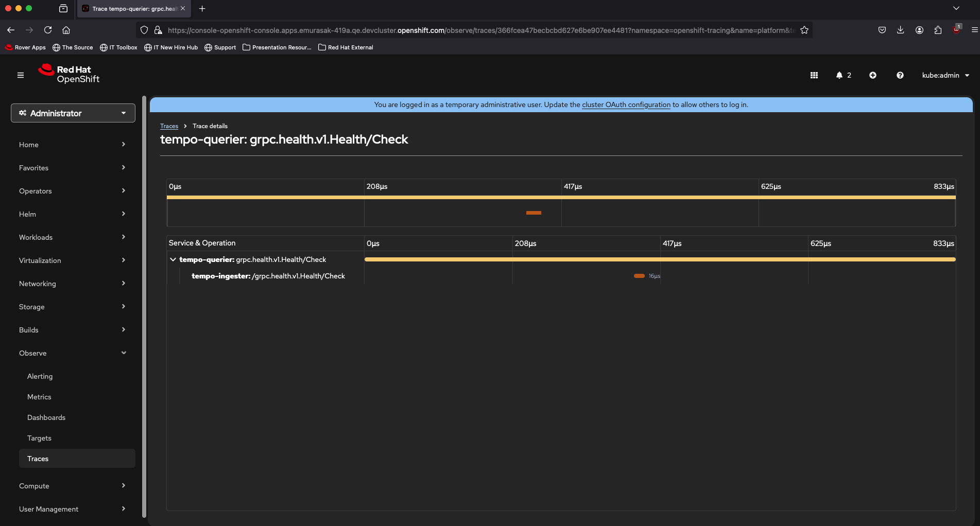Expand the Operators navigation section

click(x=73, y=191)
